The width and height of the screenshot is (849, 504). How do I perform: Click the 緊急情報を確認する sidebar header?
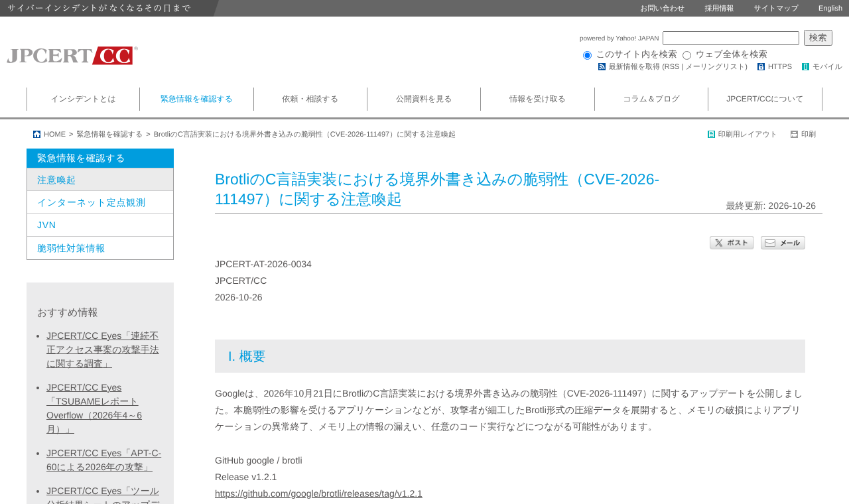coord(100,158)
